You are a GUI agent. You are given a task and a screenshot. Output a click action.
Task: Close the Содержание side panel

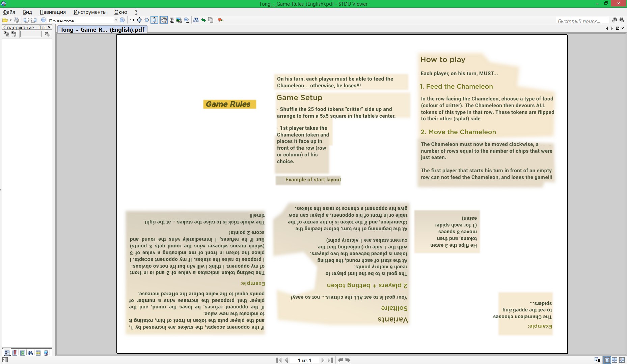coord(49,27)
